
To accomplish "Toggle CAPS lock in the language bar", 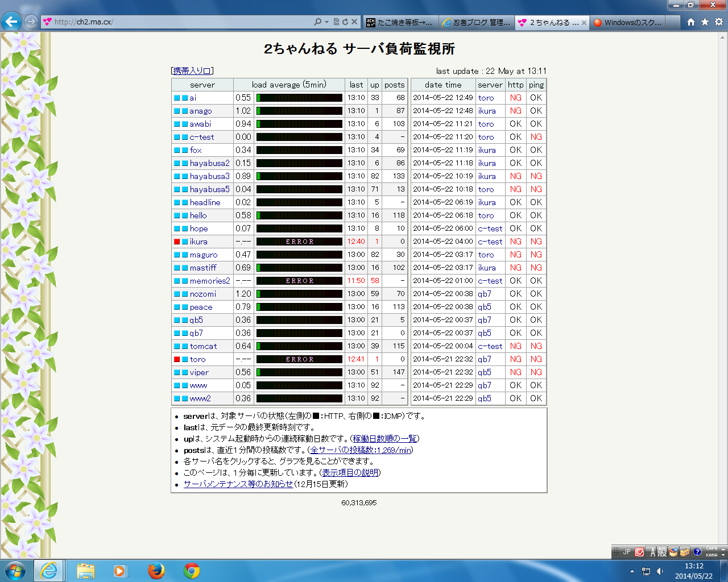I will tap(712, 549).
